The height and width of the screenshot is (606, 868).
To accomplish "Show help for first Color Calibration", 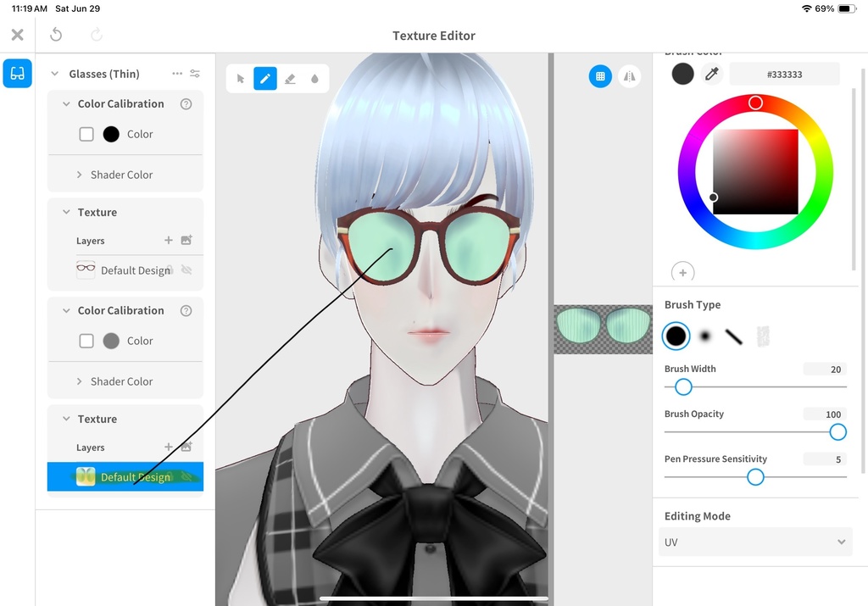I will tap(186, 104).
